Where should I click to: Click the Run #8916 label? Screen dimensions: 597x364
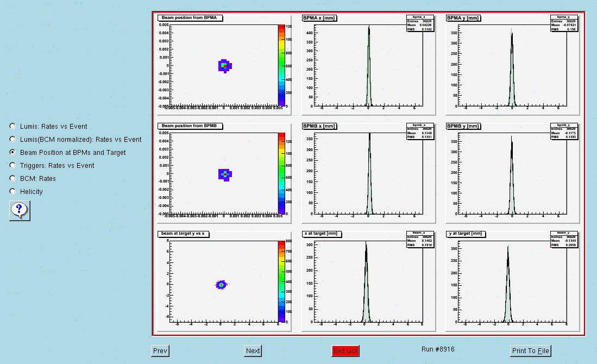click(438, 349)
